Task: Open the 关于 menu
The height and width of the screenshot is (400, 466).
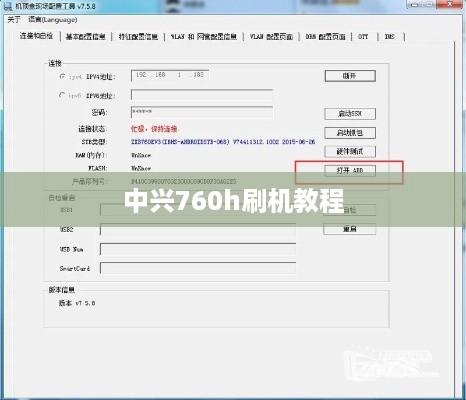Action: coord(14,20)
